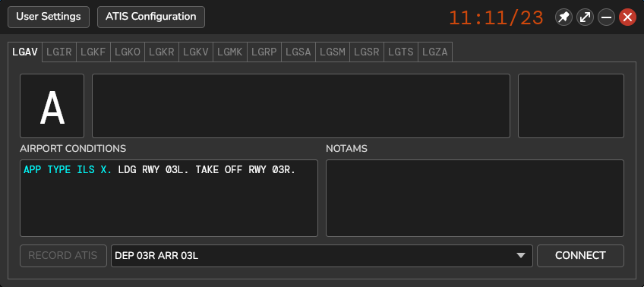The image size is (644, 287).
Task: Click the 11:11/23 clock display
Action: point(496,18)
